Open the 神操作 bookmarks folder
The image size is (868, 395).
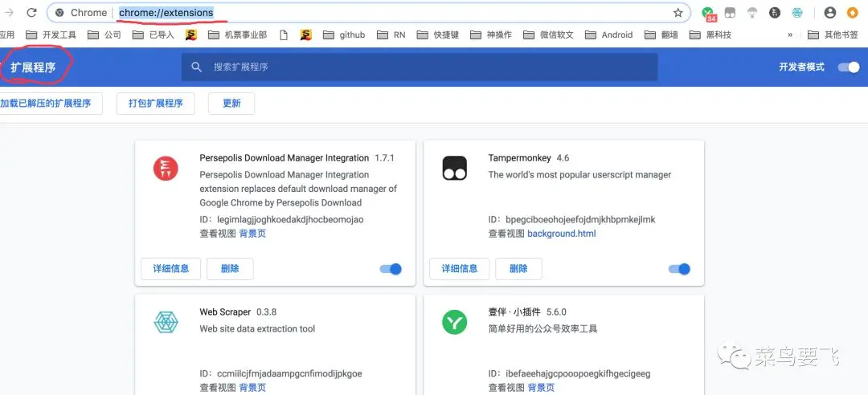491,35
